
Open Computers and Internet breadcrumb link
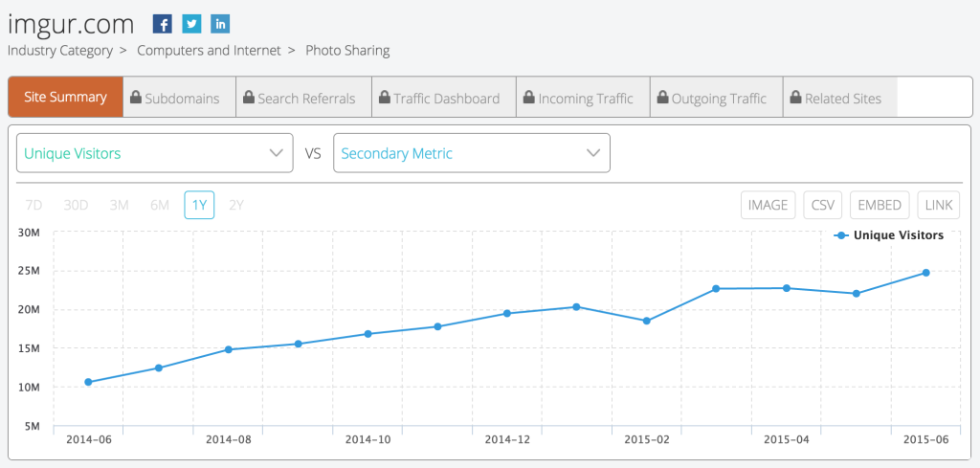click(x=209, y=51)
